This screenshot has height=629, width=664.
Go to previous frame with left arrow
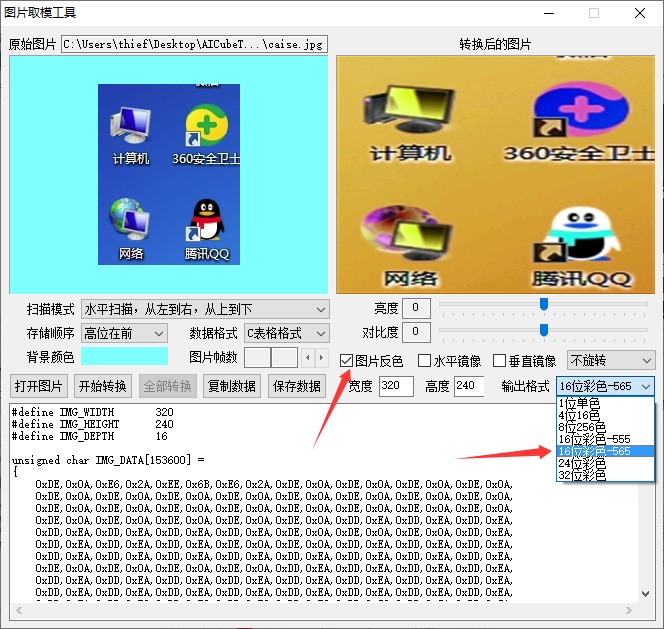click(308, 357)
